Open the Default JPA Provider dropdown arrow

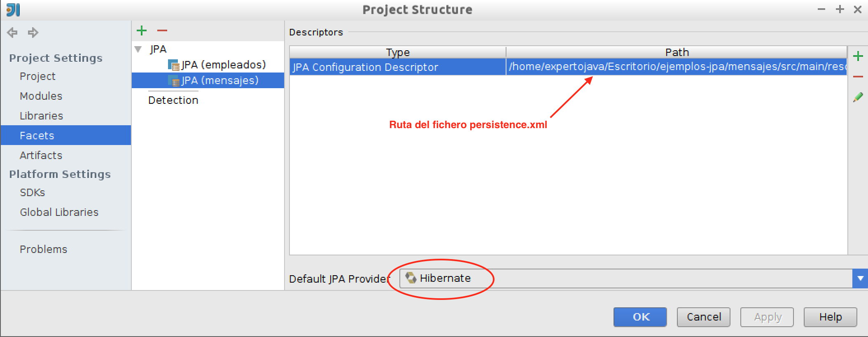pos(860,278)
